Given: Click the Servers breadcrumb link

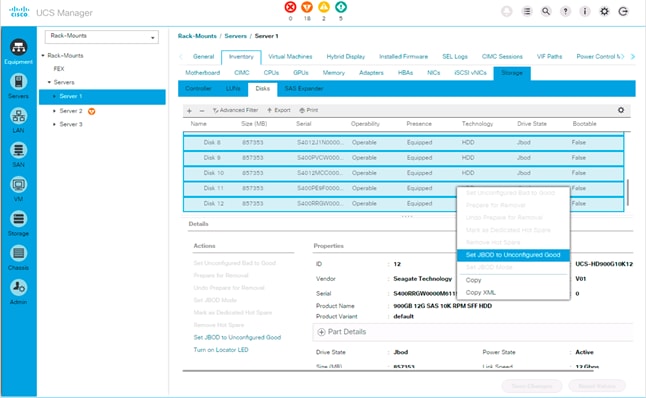Looking at the screenshot, I should click(236, 36).
